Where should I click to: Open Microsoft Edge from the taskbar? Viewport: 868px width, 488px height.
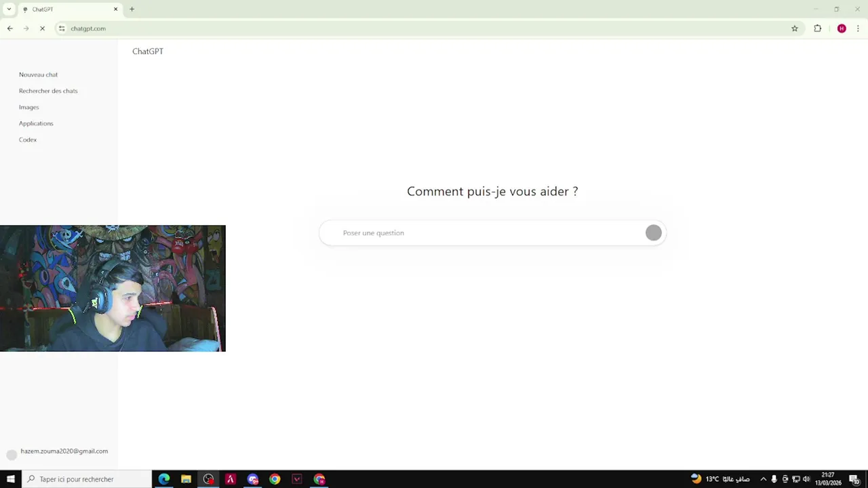pyautogui.click(x=164, y=479)
